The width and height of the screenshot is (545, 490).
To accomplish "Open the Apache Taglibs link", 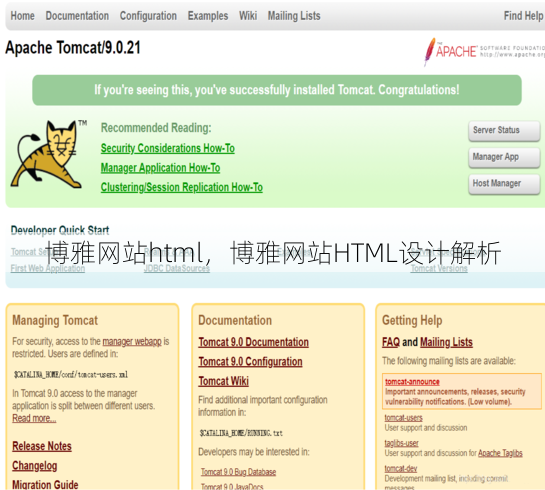I will point(500,453).
